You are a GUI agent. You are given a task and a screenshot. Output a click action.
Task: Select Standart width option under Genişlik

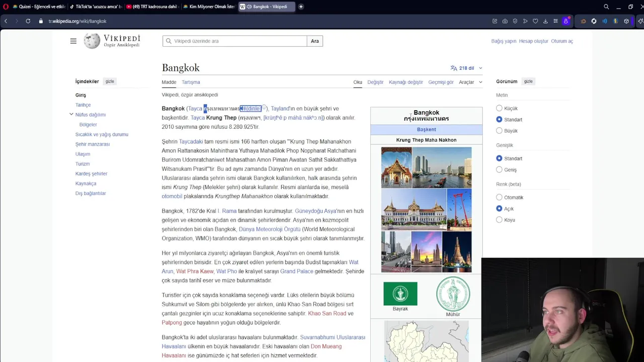click(x=499, y=158)
